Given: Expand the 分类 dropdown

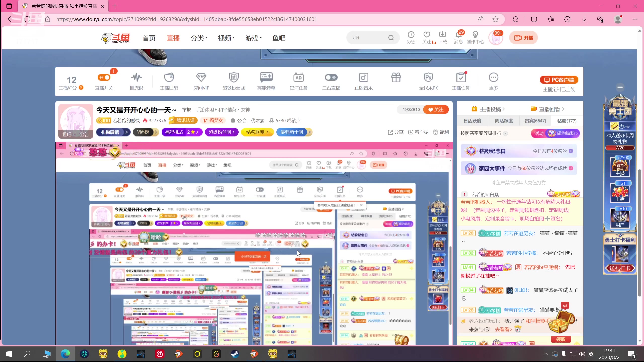Looking at the screenshot, I should click(x=199, y=38).
